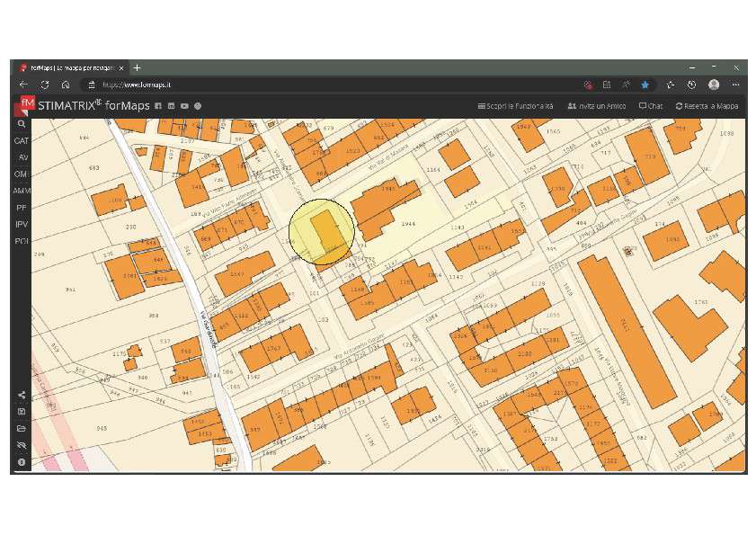Click the search magnifier in left sidebar
Viewport: 756px width, 535px height.
click(22, 125)
